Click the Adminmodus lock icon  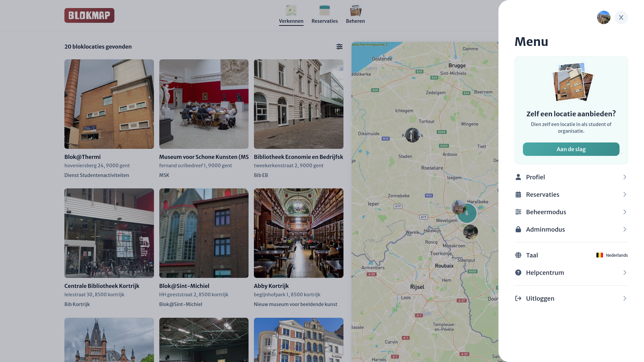coord(518,229)
